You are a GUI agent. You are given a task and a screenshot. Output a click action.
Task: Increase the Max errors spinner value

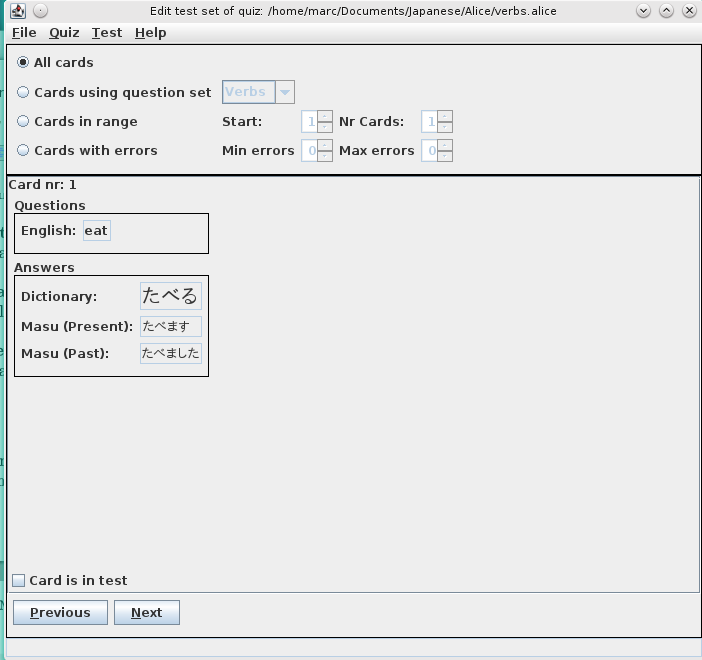(445, 145)
